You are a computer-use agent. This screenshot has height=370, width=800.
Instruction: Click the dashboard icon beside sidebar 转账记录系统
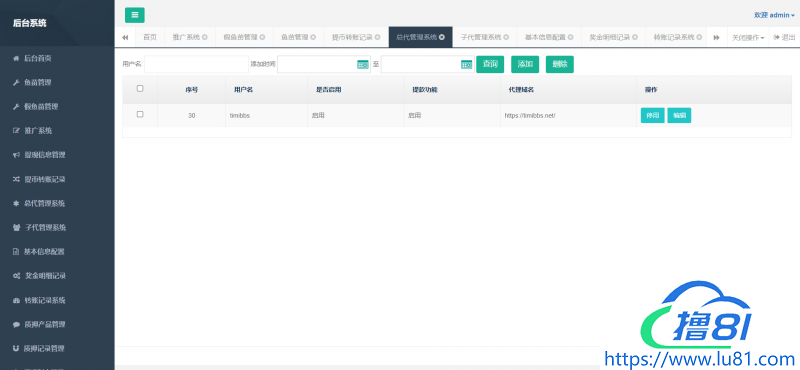point(16,300)
